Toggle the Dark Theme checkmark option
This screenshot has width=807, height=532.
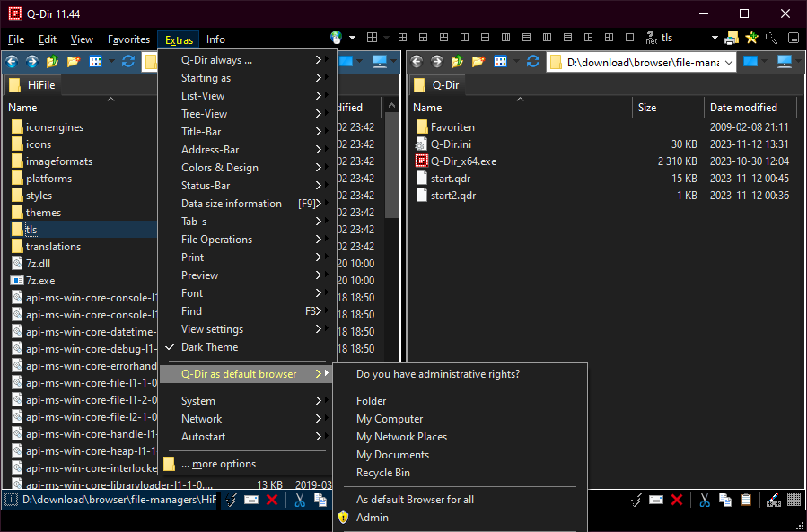(x=210, y=347)
